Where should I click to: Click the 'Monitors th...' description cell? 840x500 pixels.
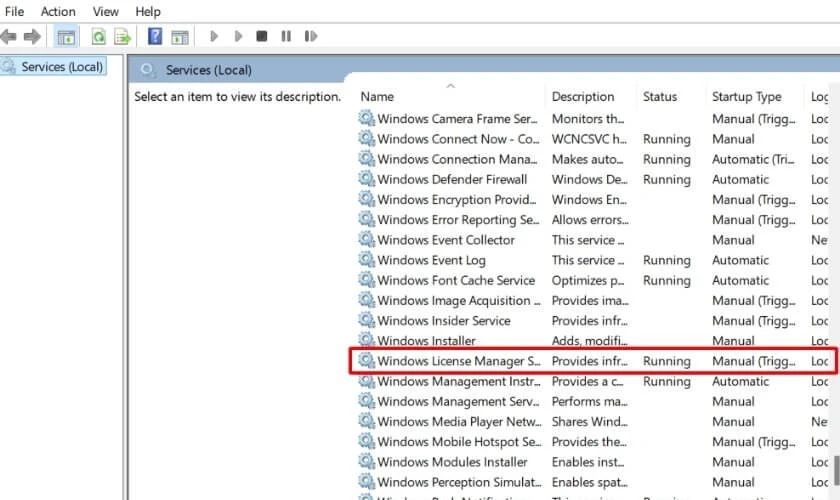(588, 118)
